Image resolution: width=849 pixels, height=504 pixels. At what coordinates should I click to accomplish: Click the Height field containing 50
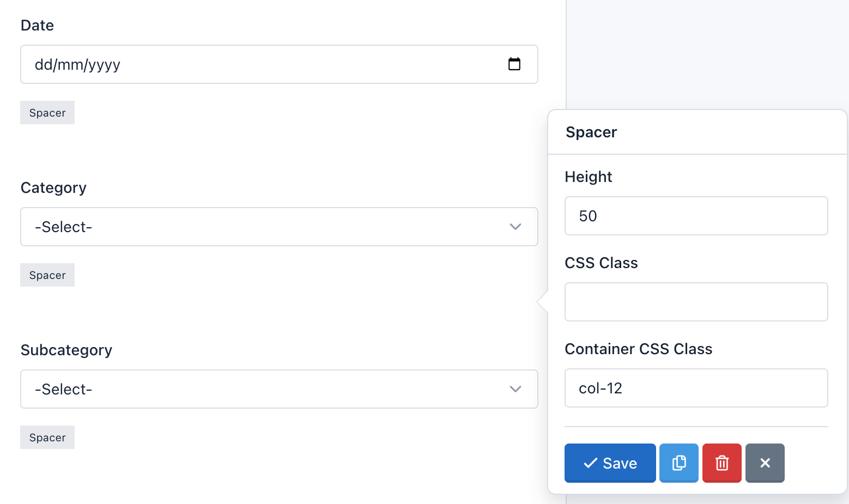(696, 216)
